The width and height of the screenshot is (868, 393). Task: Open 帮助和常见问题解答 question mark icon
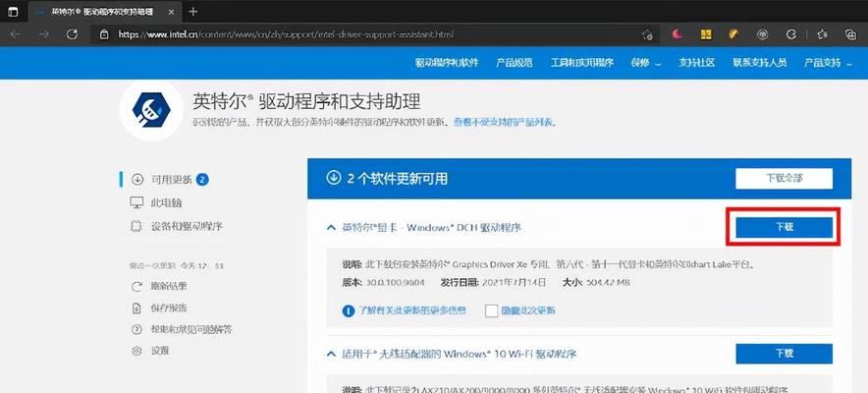(136, 330)
